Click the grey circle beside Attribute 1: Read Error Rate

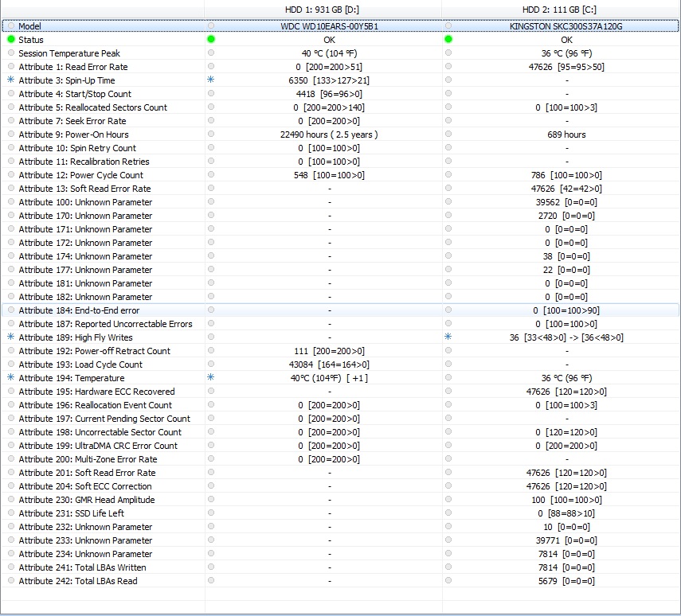[x=11, y=67]
